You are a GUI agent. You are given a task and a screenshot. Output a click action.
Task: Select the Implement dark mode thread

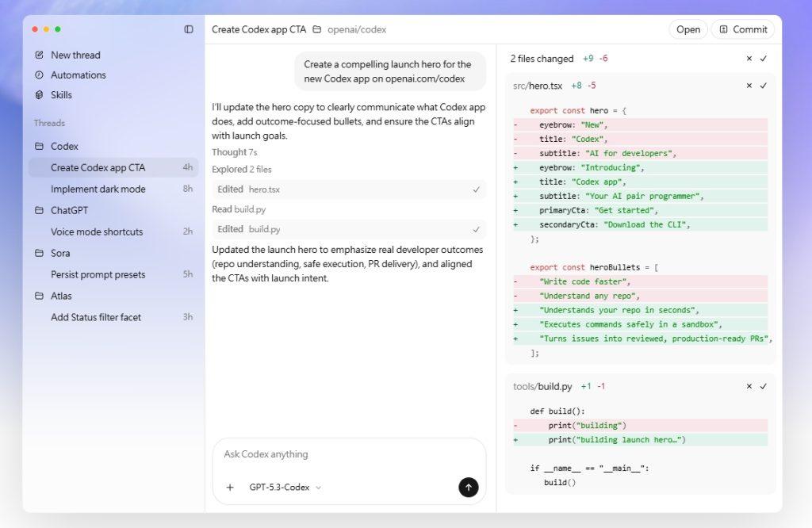[98, 189]
